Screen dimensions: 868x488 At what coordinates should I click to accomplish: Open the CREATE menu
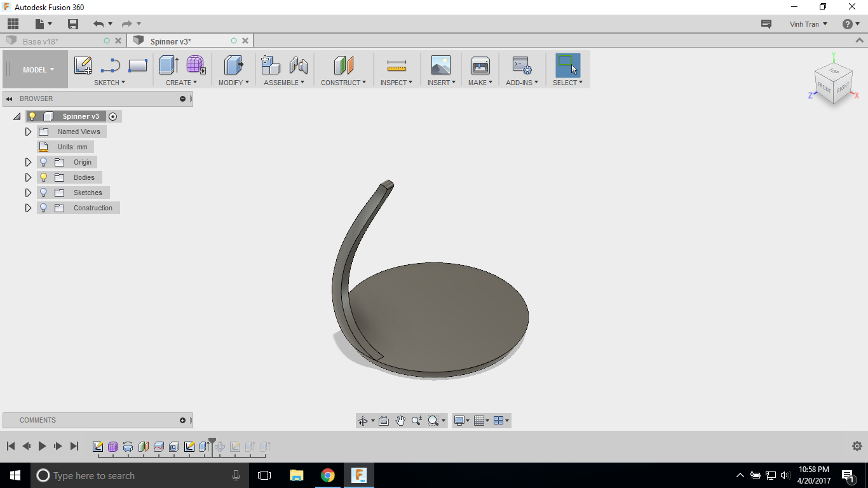pos(181,83)
